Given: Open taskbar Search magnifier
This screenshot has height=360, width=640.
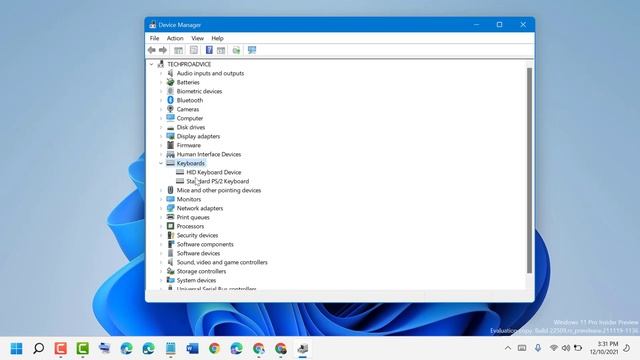Looking at the screenshot, I should tap(39, 349).
